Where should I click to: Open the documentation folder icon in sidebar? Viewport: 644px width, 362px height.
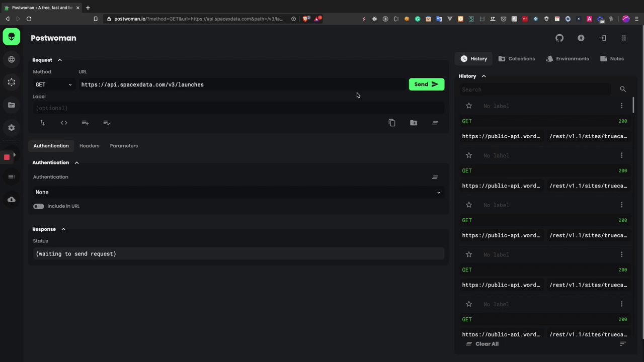tap(11, 105)
